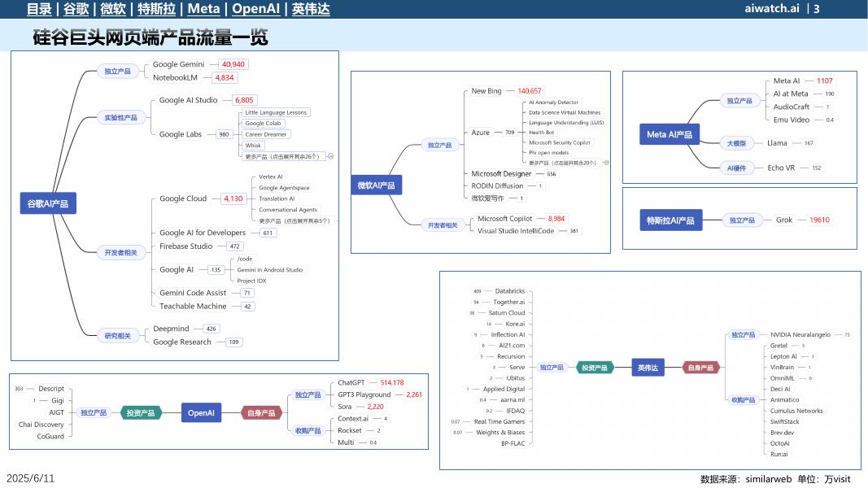The width and height of the screenshot is (868, 488).
Task: Click the 514,178 traffic value
Action: tap(392, 383)
